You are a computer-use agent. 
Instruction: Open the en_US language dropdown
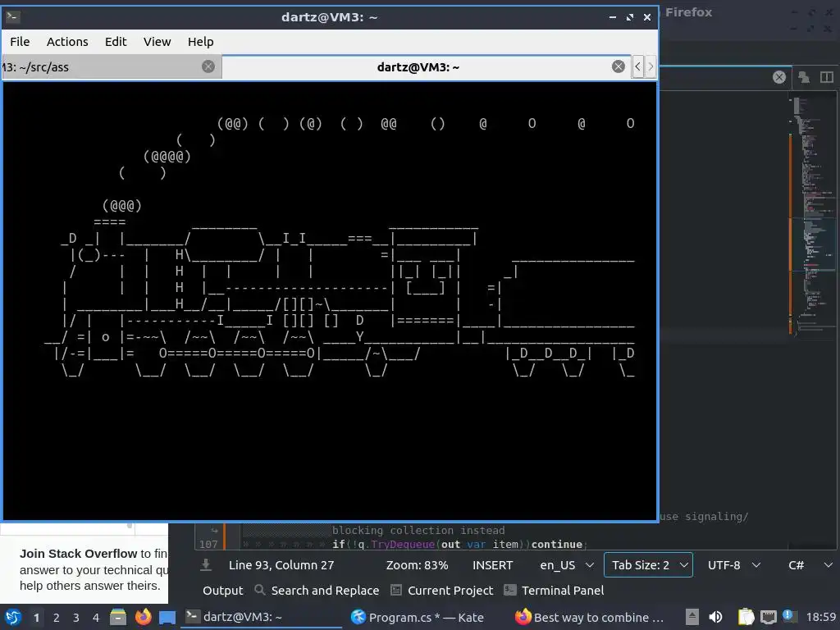click(x=566, y=565)
